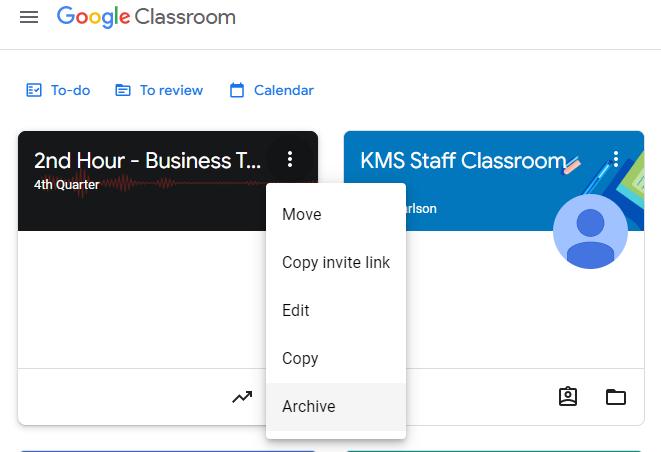Screen dimensions: 661x452
Task: Open KMS Staff Classroom class title
Action: click(x=463, y=161)
